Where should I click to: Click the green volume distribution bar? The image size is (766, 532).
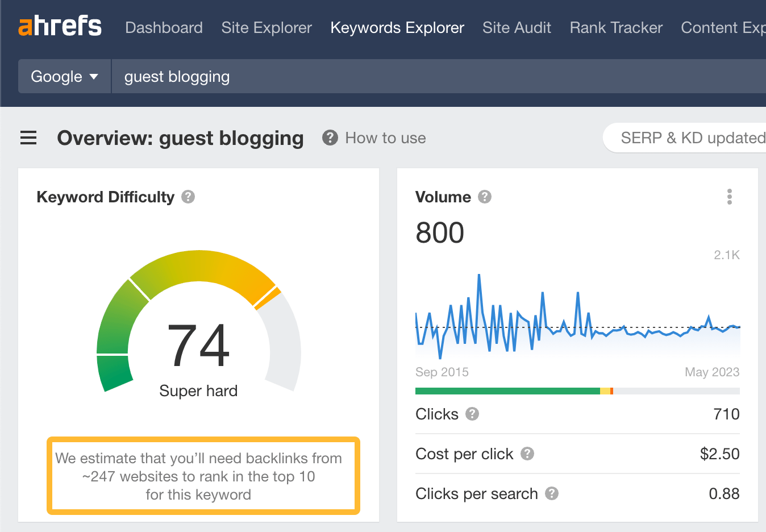click(x=506, y=390)
